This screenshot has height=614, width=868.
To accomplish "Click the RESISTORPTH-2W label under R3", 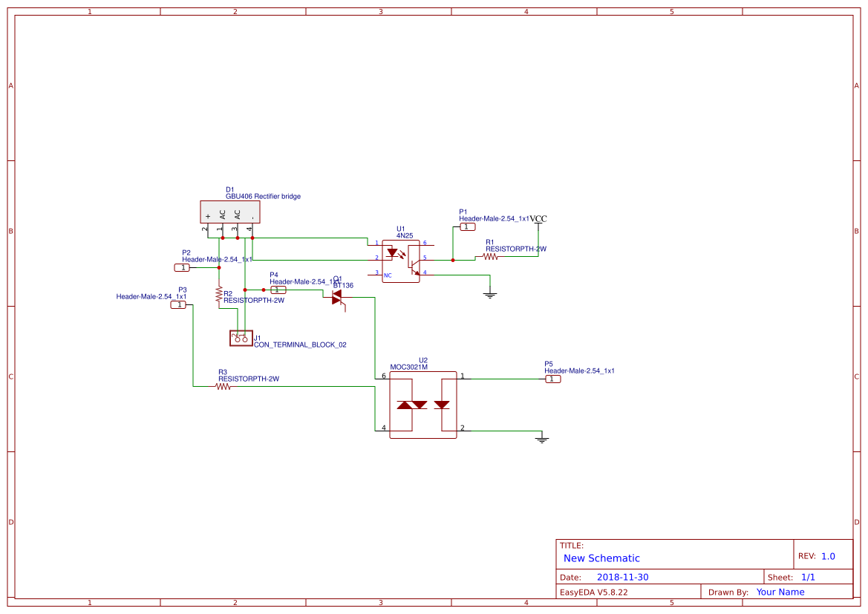I will pos(249,379).
